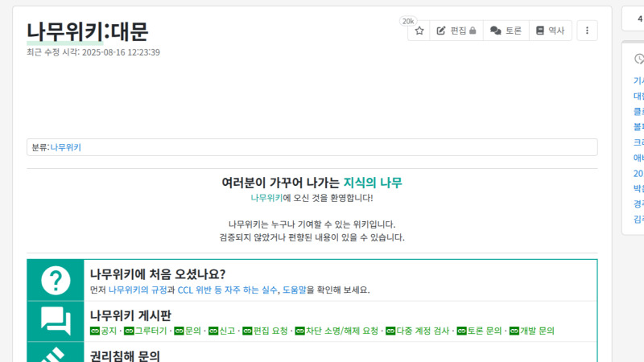This screenshot has width=644, height=362.
Task: Click the 나무위키:대문 page title
Action: coord(88,31)
